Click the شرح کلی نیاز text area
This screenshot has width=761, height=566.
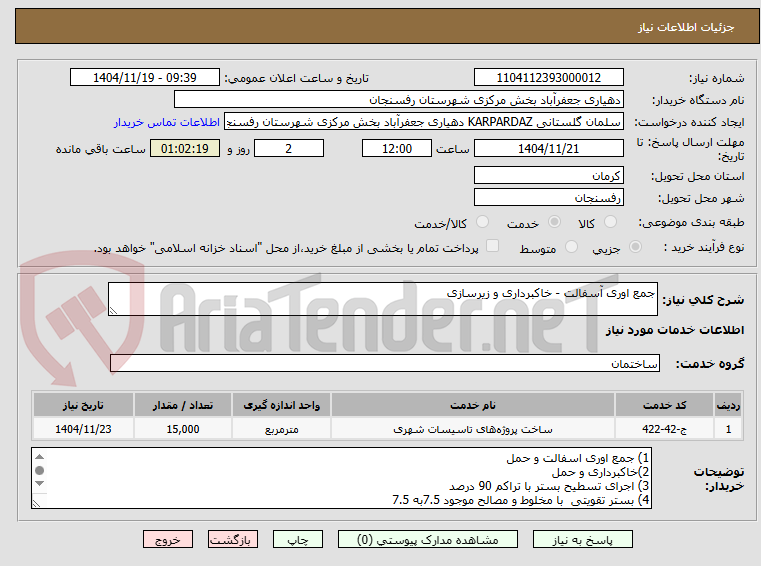click(382, 299)
